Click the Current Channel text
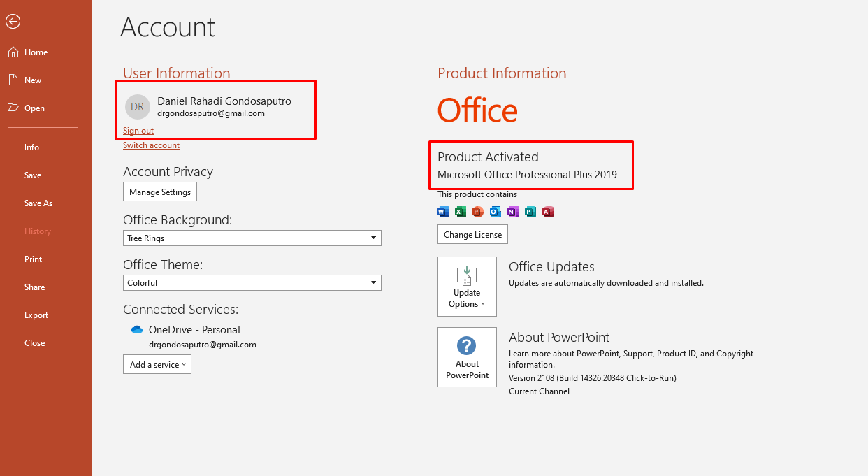 539,391
